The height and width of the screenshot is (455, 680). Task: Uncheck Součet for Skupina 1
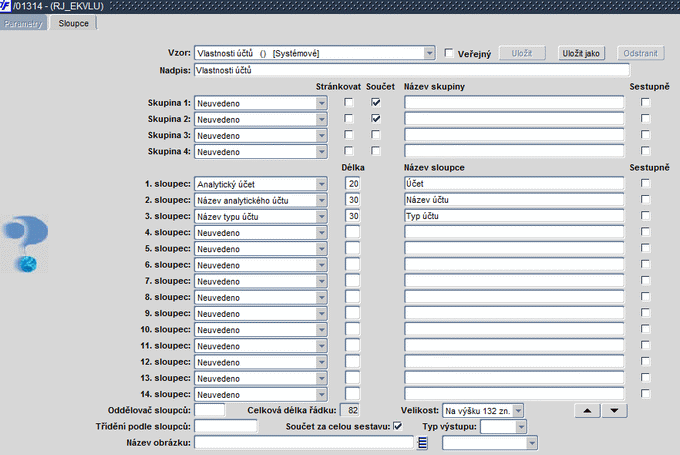tap(376, 102)
